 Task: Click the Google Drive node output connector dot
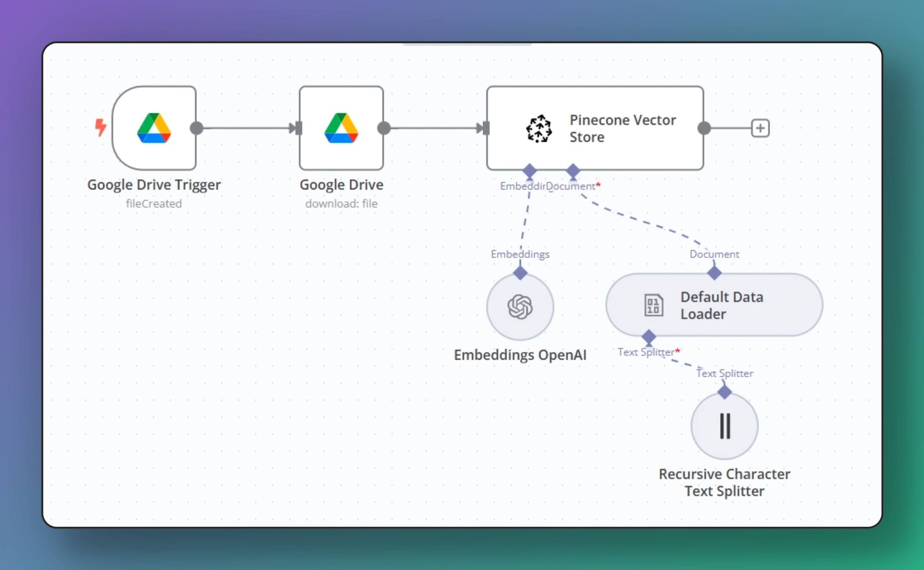(384, 128)
